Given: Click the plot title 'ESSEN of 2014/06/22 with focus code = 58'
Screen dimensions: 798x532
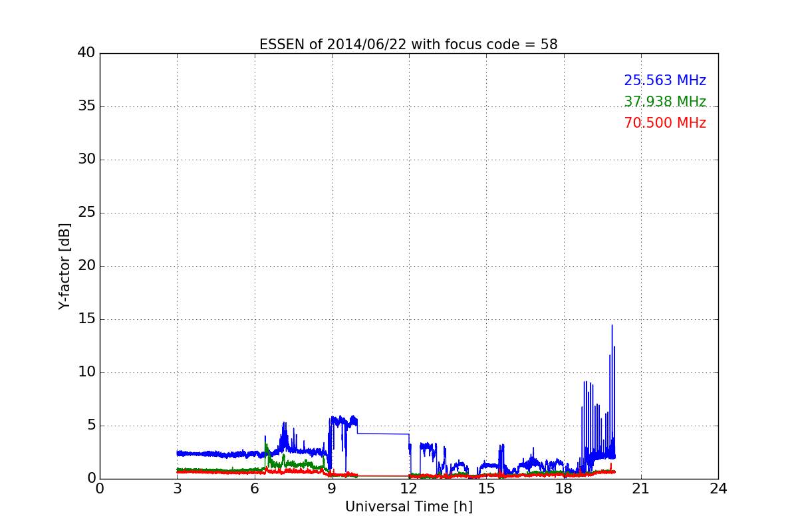Looking at the screenshot, I should tap(408, 45).
